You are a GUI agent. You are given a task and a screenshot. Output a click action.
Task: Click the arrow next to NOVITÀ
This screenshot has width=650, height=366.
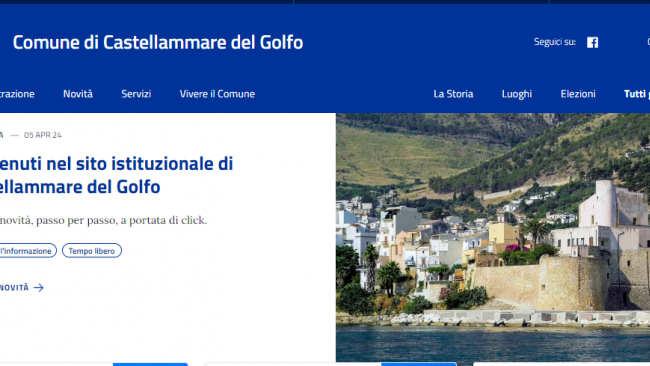coord(39,288)
